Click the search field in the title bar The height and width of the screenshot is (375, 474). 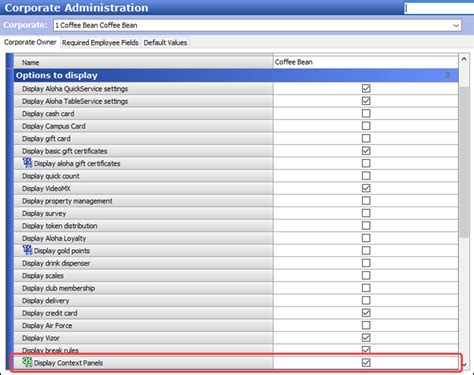439,8
